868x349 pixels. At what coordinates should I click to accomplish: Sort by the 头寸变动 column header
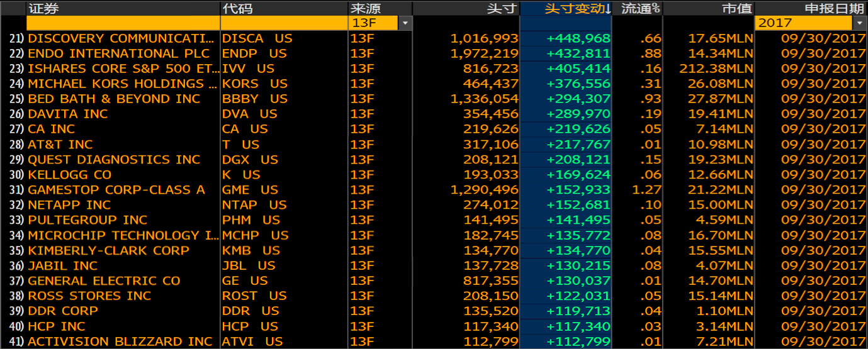[566, 8]
